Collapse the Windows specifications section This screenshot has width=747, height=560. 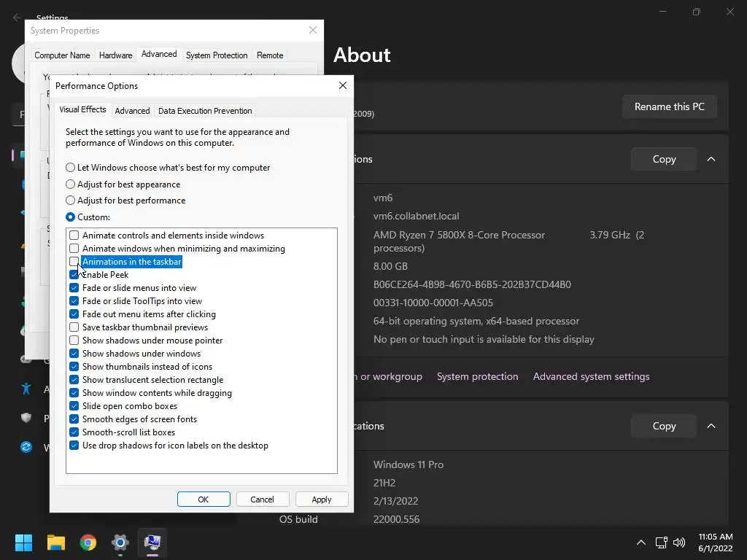[x=711, y=426]
